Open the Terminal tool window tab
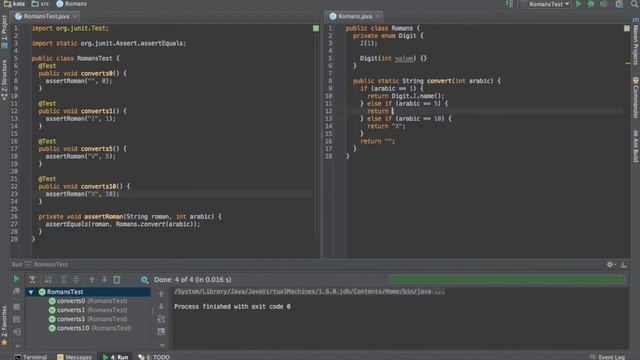The height and width of the screenshot is (360, 640). (x=31, y=357)
